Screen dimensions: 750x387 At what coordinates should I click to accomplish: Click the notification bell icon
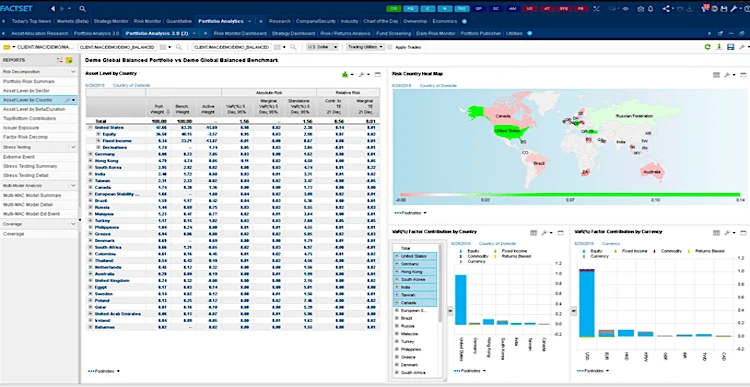click(651, 9)
